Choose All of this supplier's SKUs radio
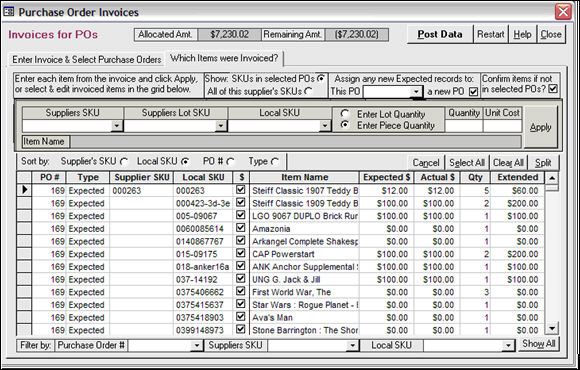This screenshot has width=580, height=370. point(308,91)
